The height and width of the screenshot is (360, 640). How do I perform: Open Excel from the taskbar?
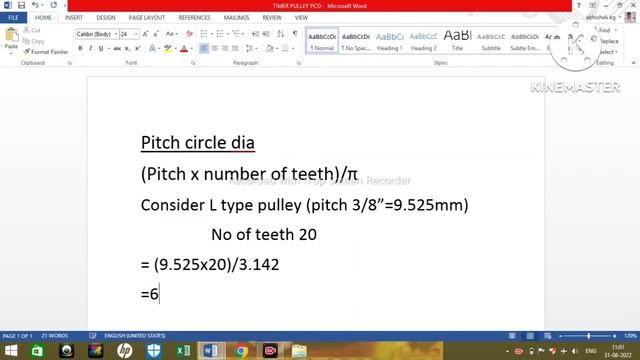pyautogui.click(x=183, y=351)
